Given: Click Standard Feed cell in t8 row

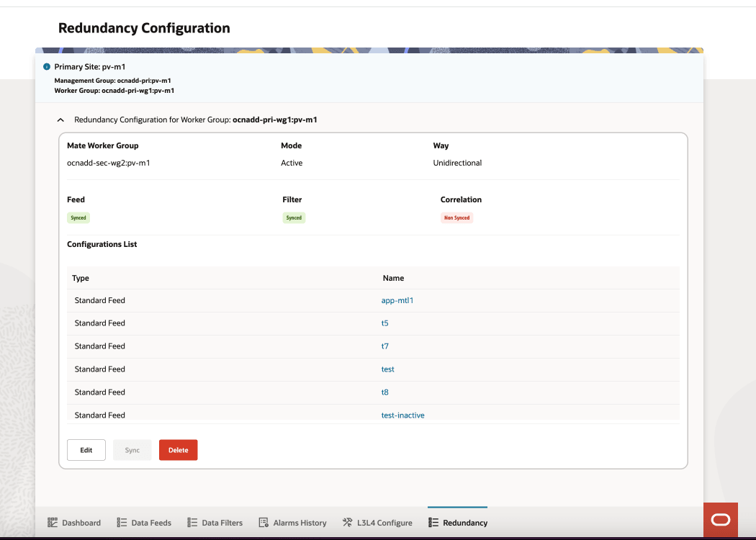Looking at the screenshot, I should 100,392.
